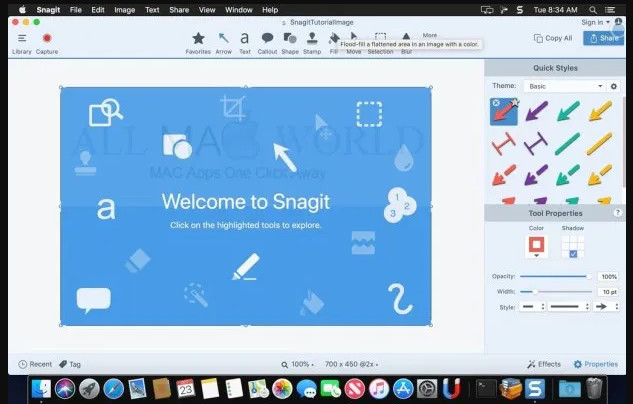Image resolution: width=633 pixels, height=404 pixels.
Task: Click the blue Share button
Action: tap(604, 38)
